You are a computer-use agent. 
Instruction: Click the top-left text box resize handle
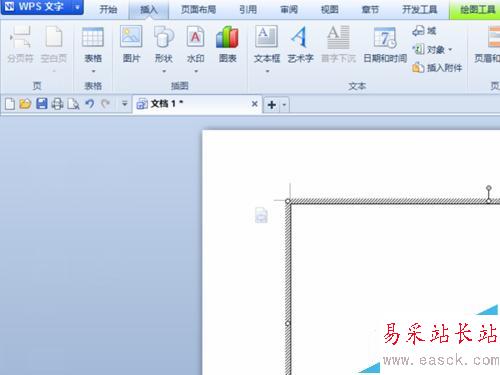(x=288, y=201)
